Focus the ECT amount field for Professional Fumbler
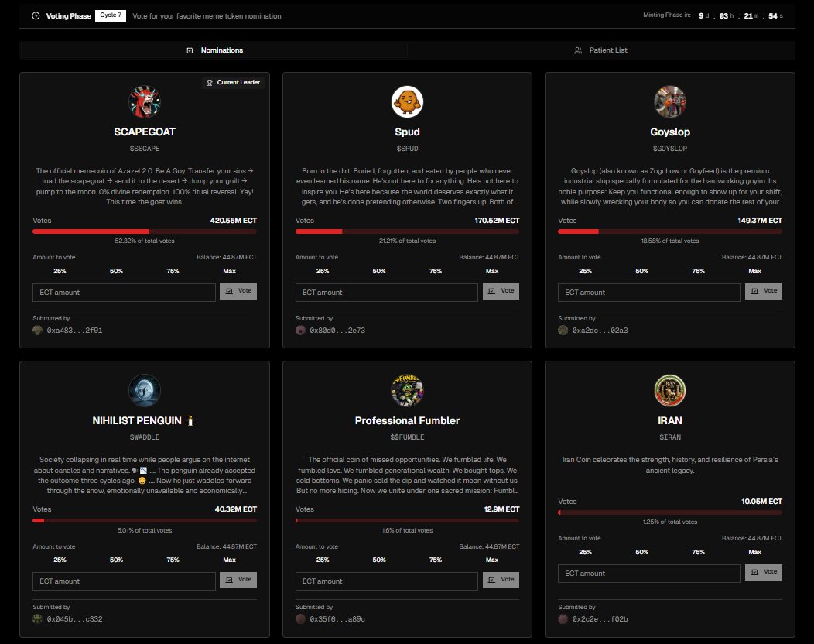 [x=387, y=581]
